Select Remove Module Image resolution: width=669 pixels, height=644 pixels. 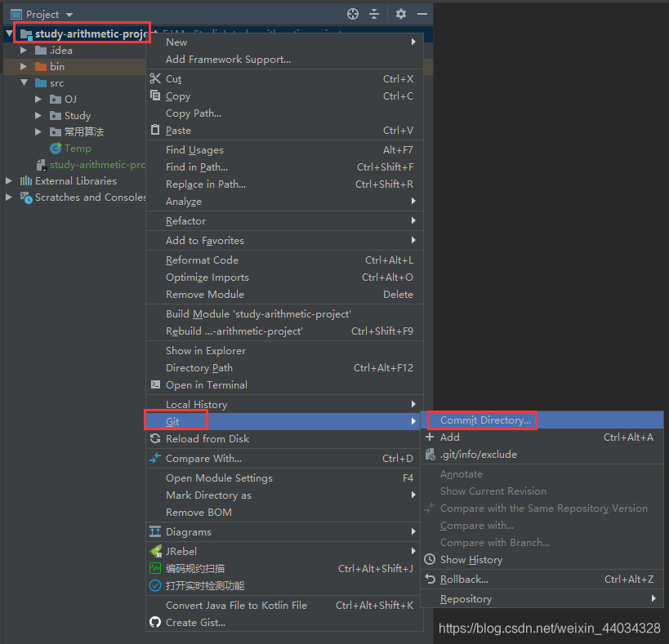pos(284,294)
